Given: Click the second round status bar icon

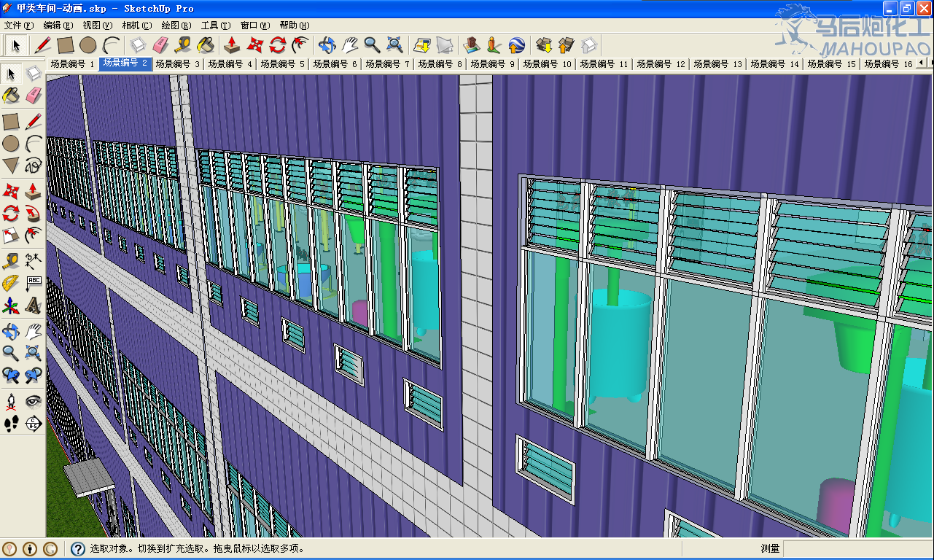Looking at the screenshot, I should point(30,548).
